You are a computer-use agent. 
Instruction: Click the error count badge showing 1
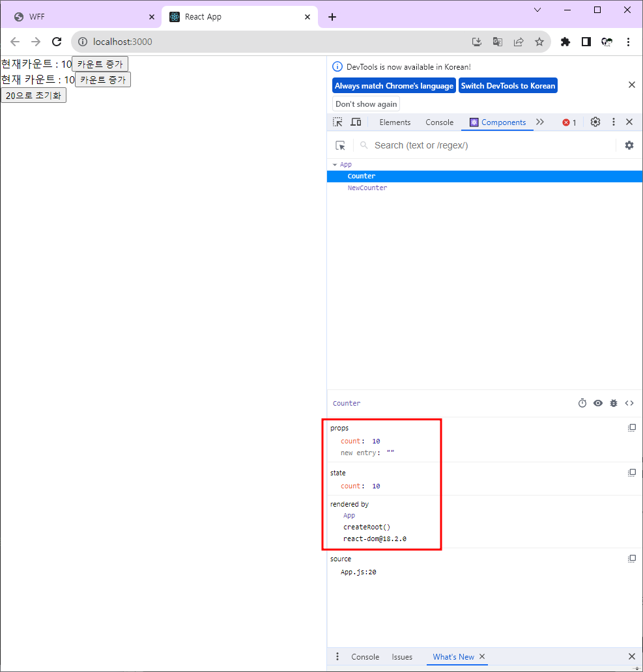point(569,122)
